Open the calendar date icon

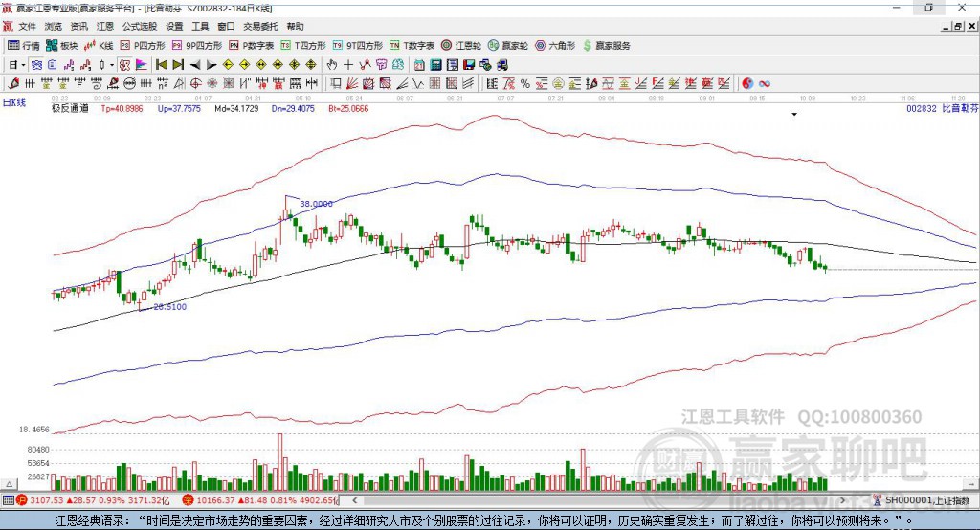click(419, 65)
